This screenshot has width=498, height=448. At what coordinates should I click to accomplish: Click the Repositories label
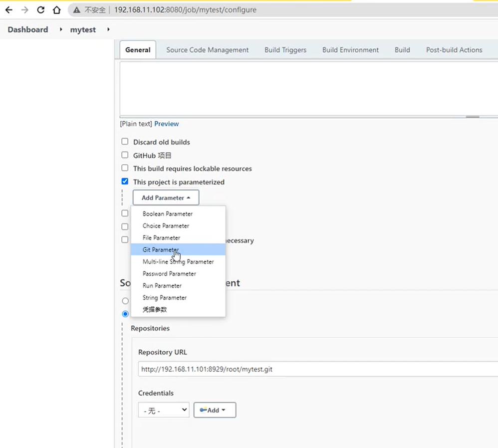click(x=150, y=328)
